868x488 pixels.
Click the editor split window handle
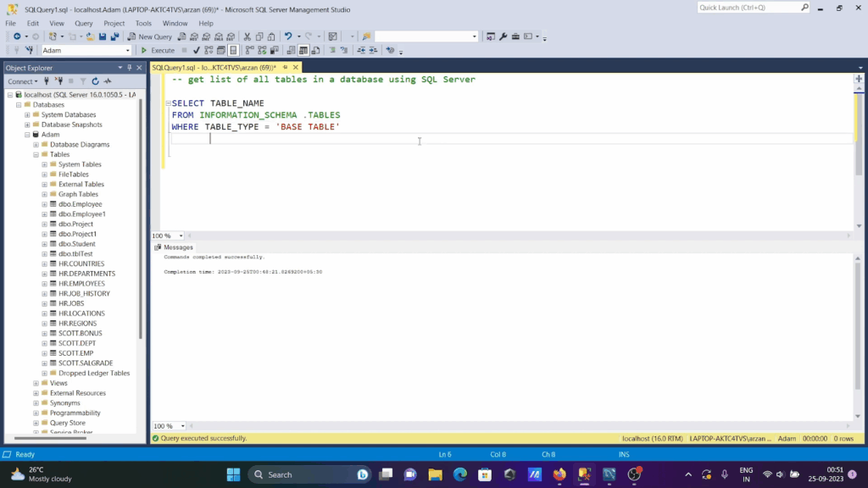pyautogui.click(x=859, y=79)
